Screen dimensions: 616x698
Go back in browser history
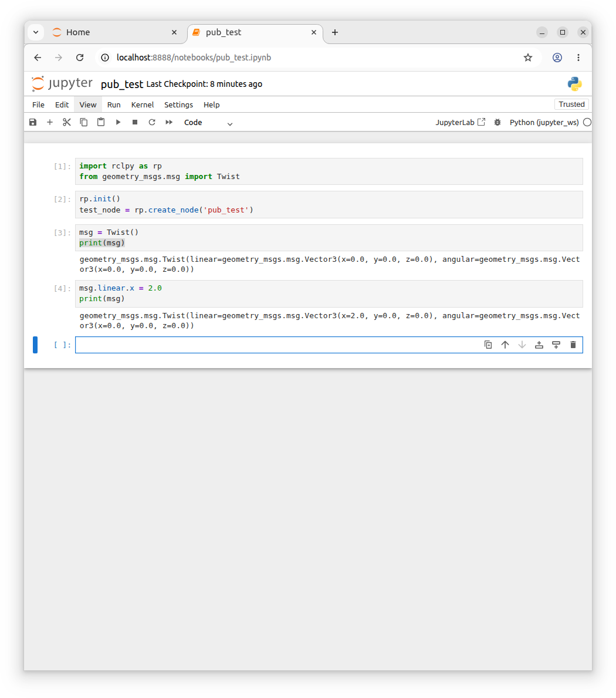point(38,58)
